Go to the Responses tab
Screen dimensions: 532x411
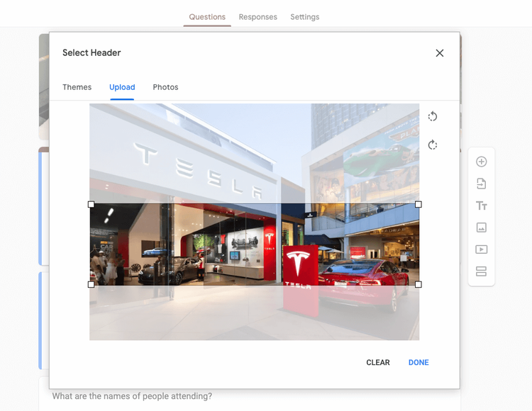257,17
